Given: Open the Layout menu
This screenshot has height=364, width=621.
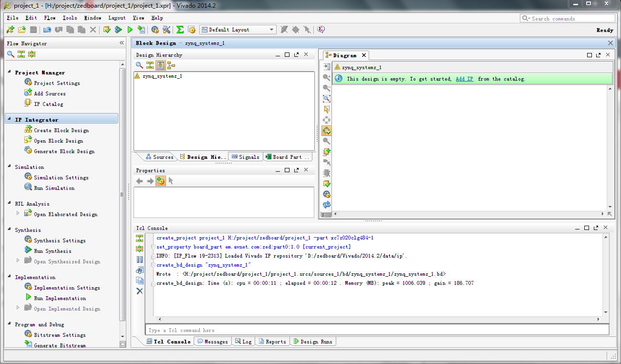Looking at the screenshot, I should 117,18.
